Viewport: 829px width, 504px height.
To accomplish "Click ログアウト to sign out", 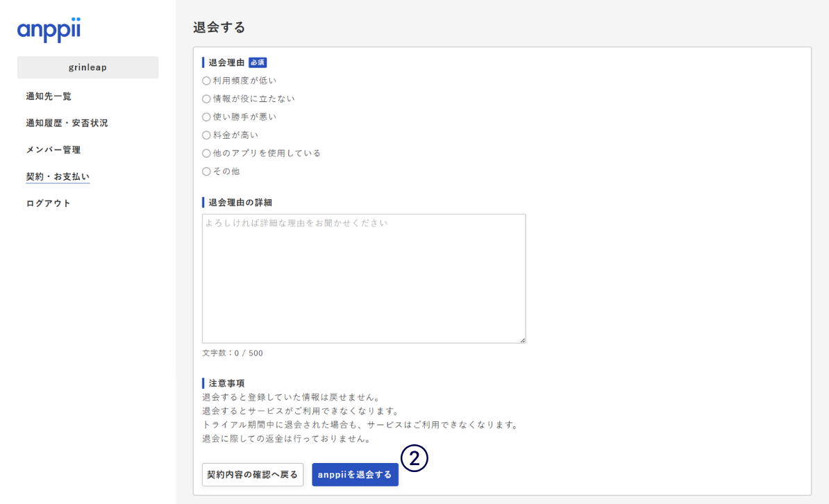I will (49, 203).
